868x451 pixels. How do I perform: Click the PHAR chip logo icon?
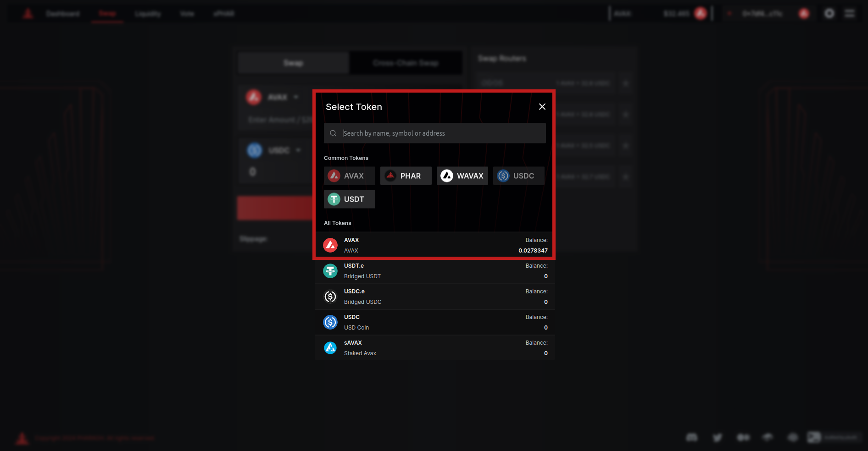point(390,176)
